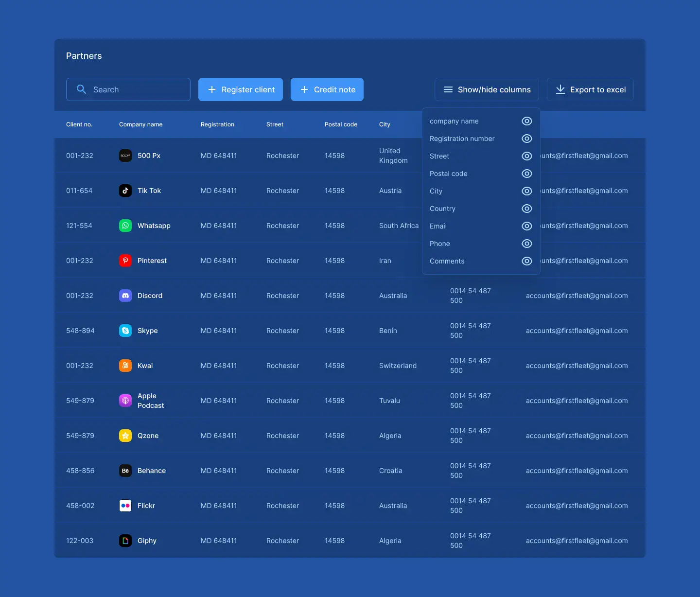This screenshot has height=597, width=700.
Task: Click Iran city cell in Pinterest row
Action: click(x=385, y=261)
